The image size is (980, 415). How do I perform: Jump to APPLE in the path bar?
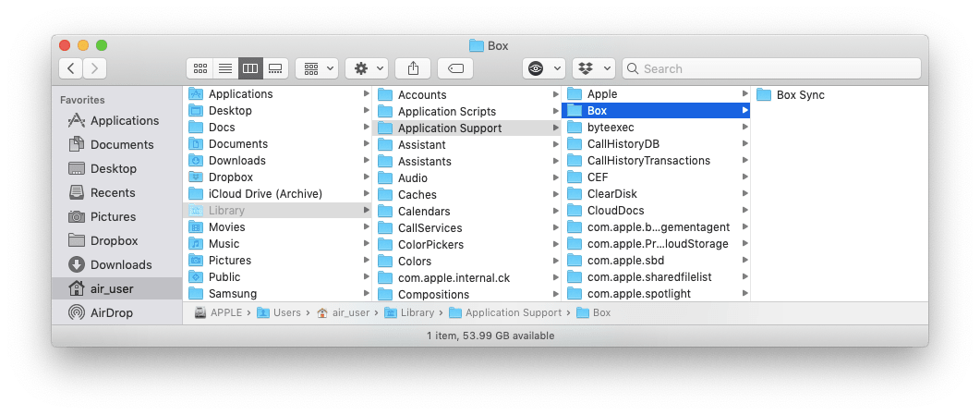click(218, 312)
